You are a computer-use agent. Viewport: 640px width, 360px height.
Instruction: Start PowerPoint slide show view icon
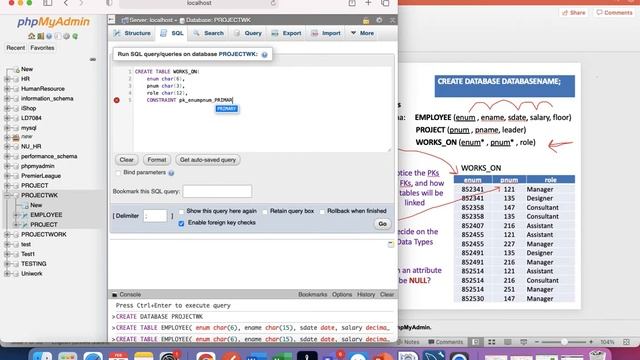tap(524, 342)
